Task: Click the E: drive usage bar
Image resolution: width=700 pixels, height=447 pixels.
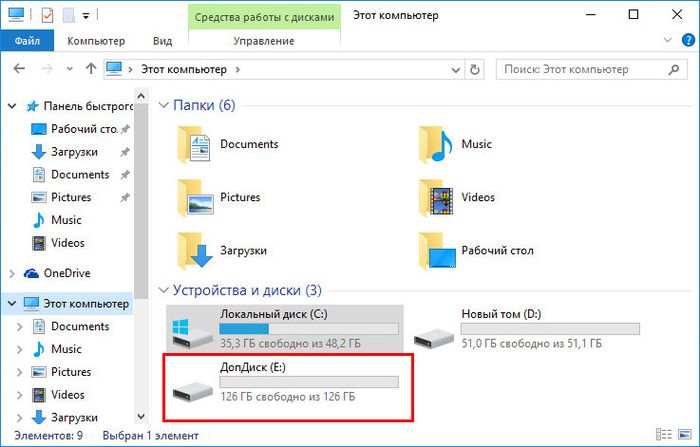Action: pyautogui.click(x=309, y=382)
